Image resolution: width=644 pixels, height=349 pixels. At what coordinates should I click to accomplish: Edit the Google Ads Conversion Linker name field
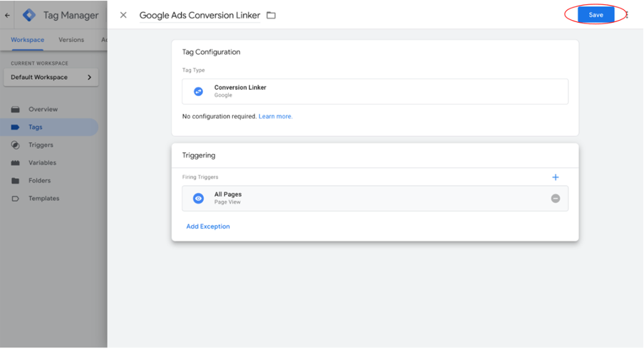(x=199, y=15)
